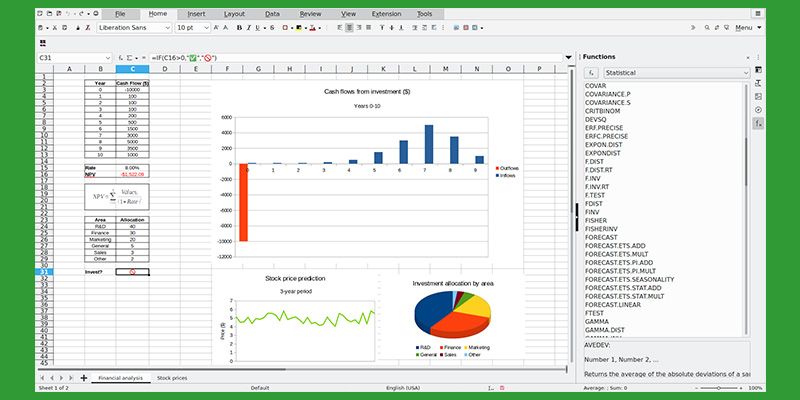Image resolution: width=800 pixels, height=400 pixels.
Task: Click the equals Formula icon
Action: pyautogui.click(x=144, y=58)
